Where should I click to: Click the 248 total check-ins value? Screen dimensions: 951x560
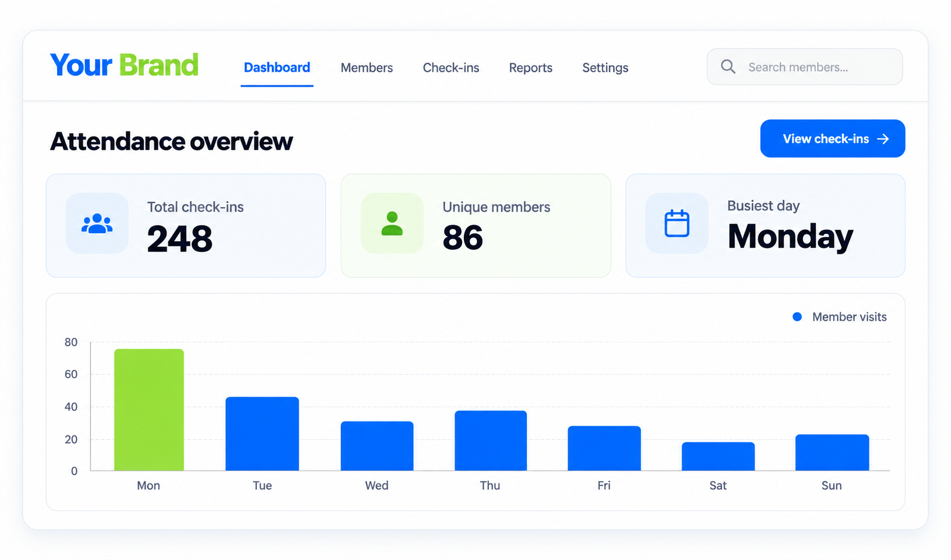coord(180,239)
